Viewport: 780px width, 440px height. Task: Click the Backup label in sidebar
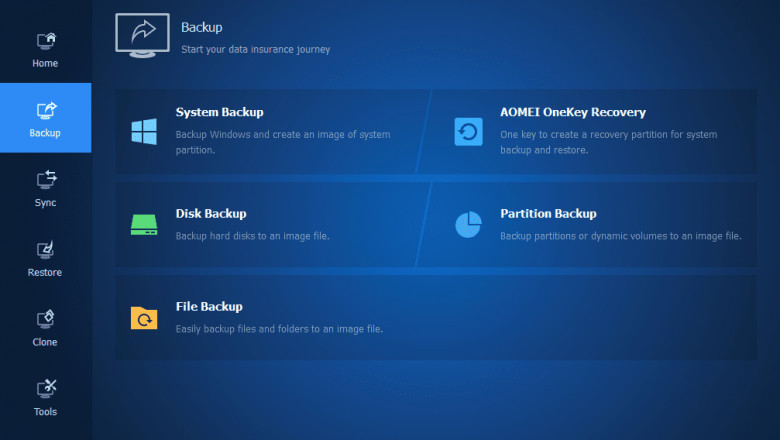[45, 133]
